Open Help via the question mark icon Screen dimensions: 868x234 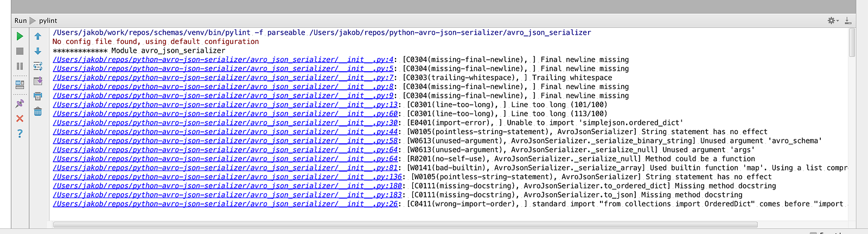[x=20, y=134]
